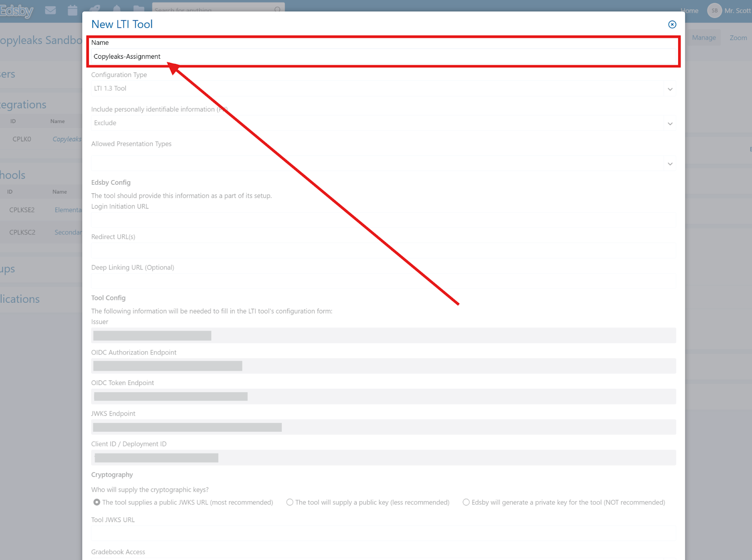Click the OIDC Token Endpoint field
The height and width of the screenshot is (560, 752).
(x=384, y=396)
